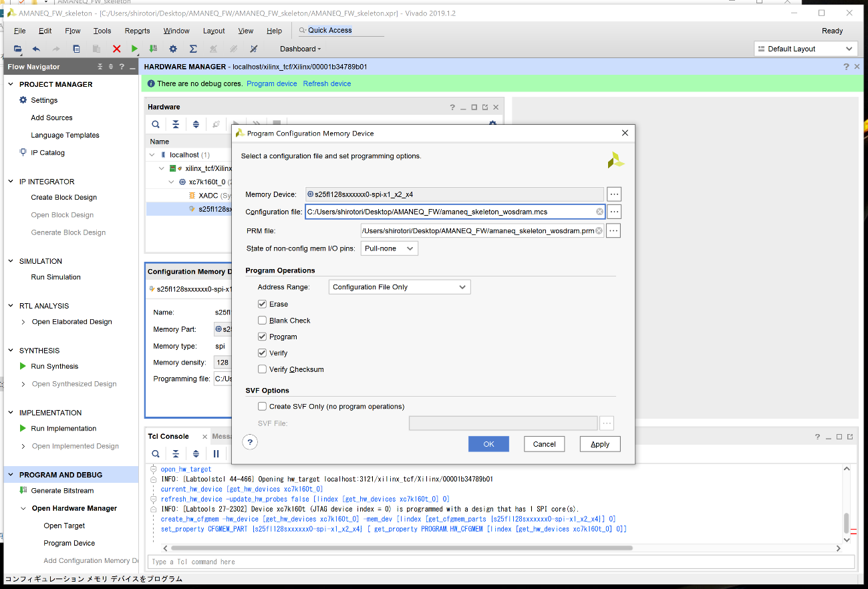
Task: Open the Default Layout selector
Action: (805, 49)
